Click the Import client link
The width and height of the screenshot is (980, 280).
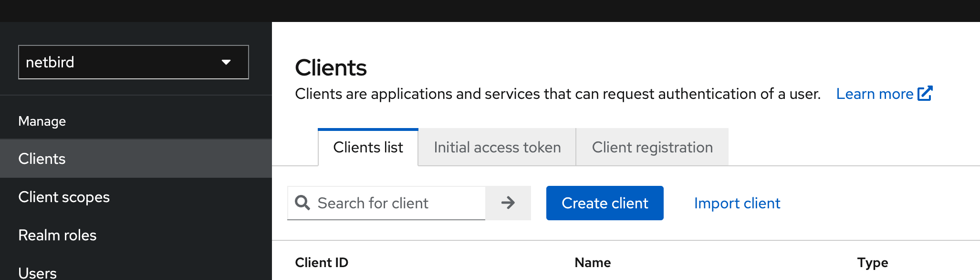point(737,203)
